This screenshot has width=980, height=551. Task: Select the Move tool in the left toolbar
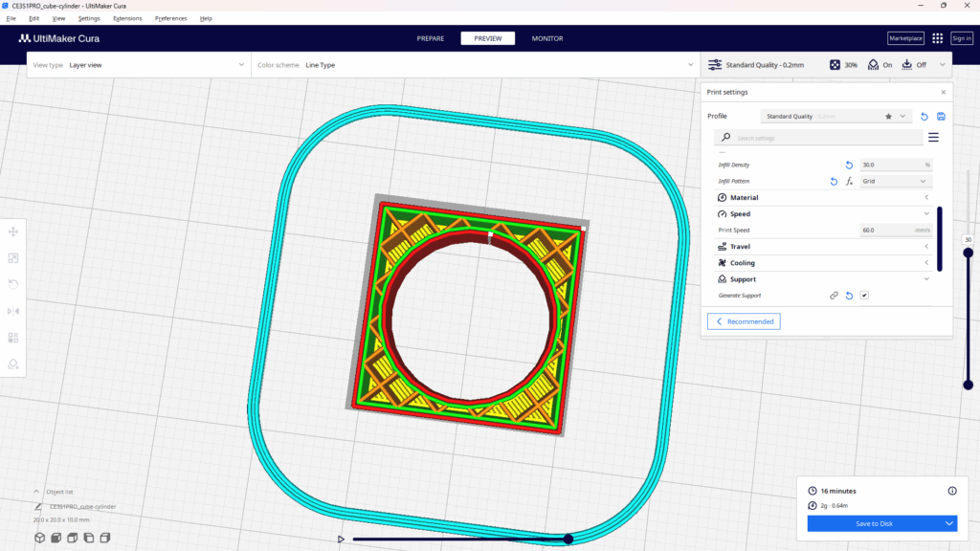[x=13, y=231]
